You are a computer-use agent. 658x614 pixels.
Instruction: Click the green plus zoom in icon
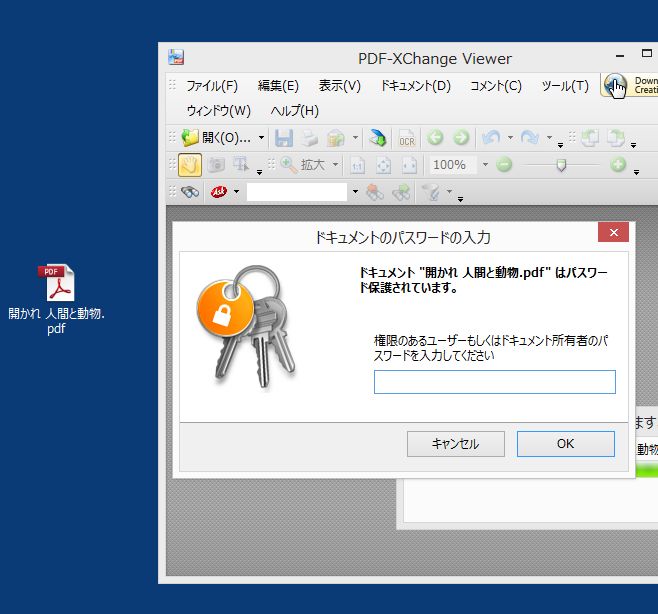pos(618,165)
